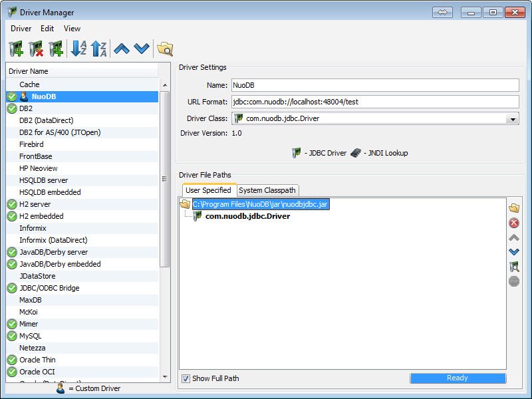The height and width of the screenshot is (399, 532).
Task: Click the custom driver icon on NuoDB row
Action: [x=24, y=96]
